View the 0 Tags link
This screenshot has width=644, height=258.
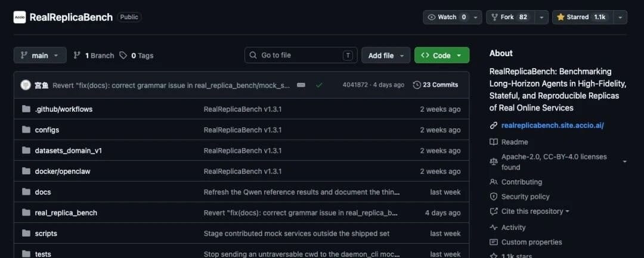(137, 56)
